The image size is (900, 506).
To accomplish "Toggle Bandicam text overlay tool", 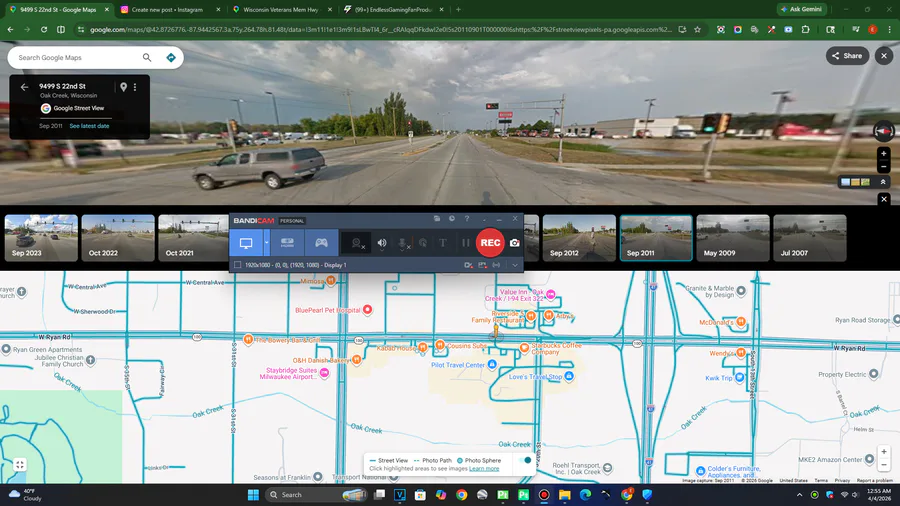I will click(443, 243).
